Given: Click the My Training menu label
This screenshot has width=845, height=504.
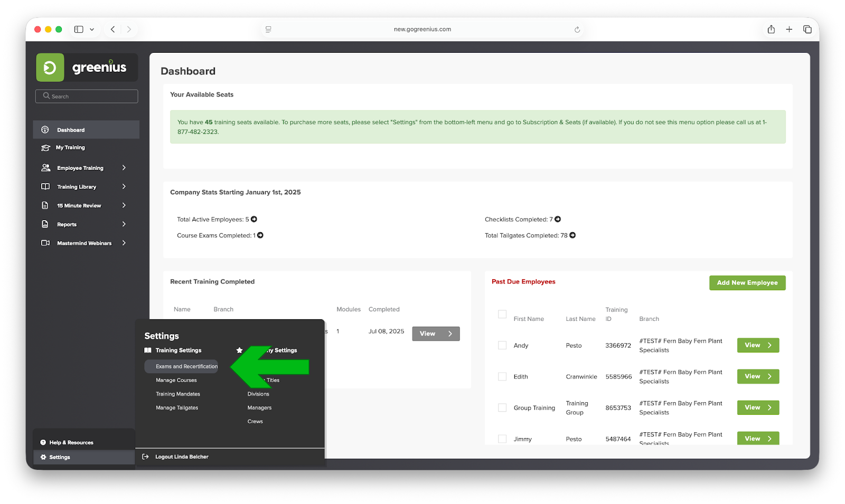Looking at the screenshot, I should pos(70,148).
